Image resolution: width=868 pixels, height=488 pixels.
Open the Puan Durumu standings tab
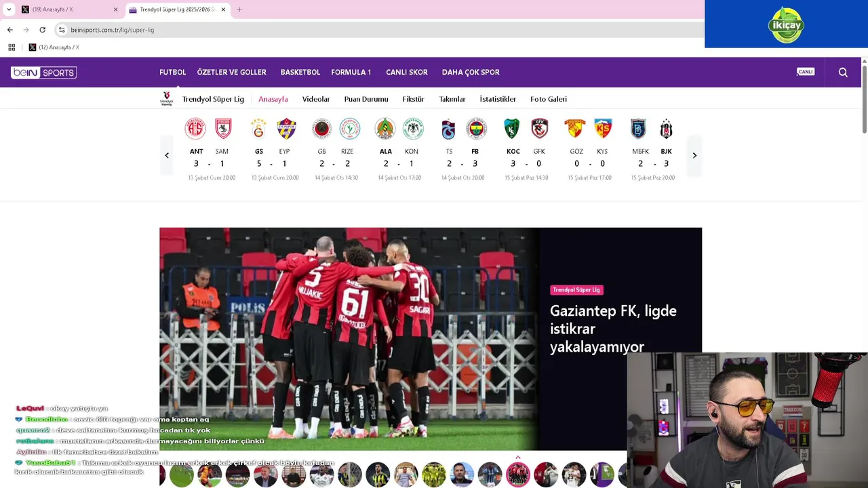[x=366, y=99]
